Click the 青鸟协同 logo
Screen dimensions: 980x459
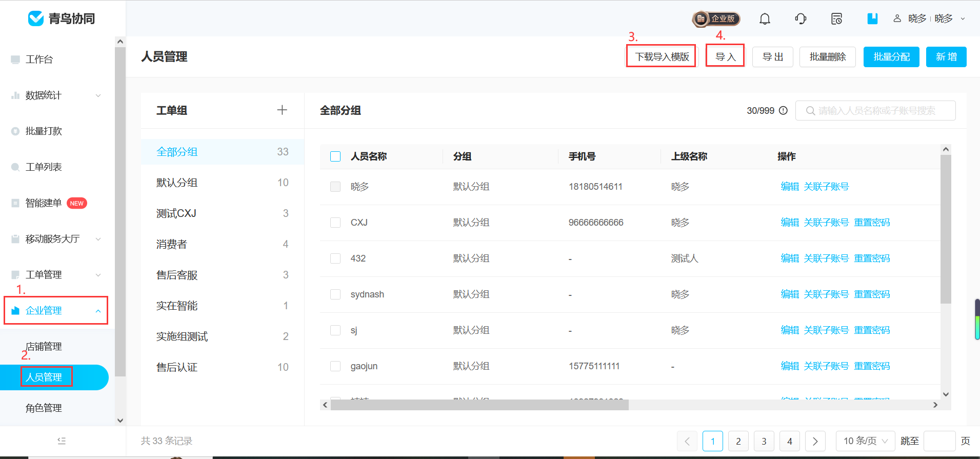coord(61,18)
